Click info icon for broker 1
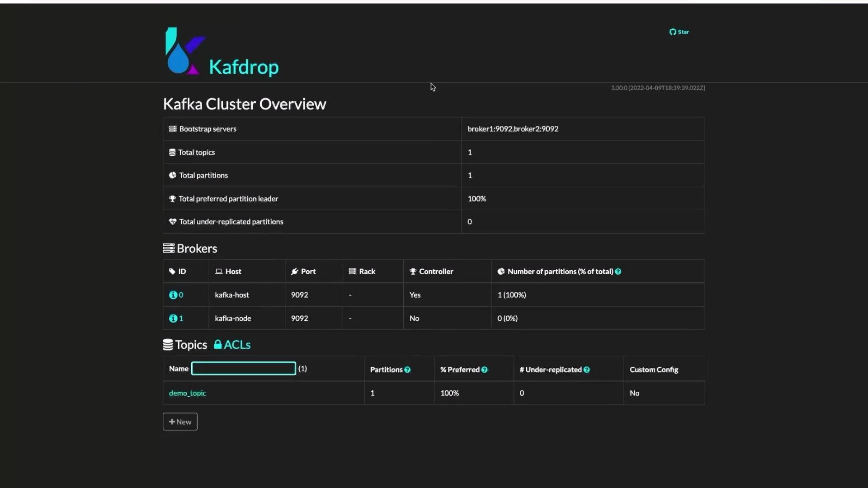868x488 pixels. tap(173, 319)
